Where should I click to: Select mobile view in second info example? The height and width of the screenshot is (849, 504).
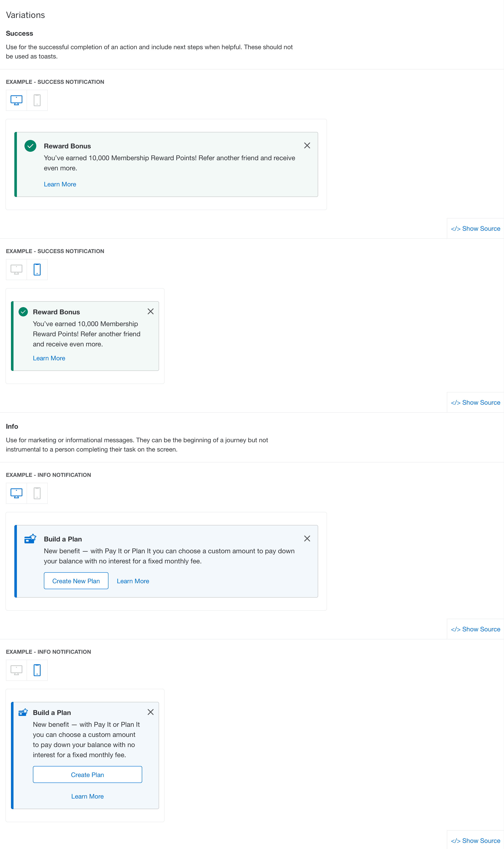[37, 670]
